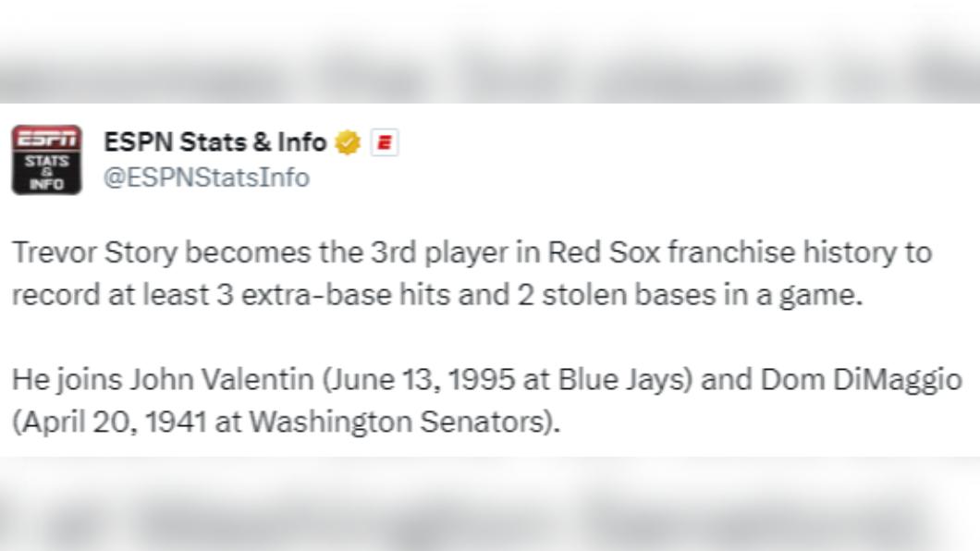Click the phrase "extra-base hits"

pyautogui.click(x=346, y=295)
